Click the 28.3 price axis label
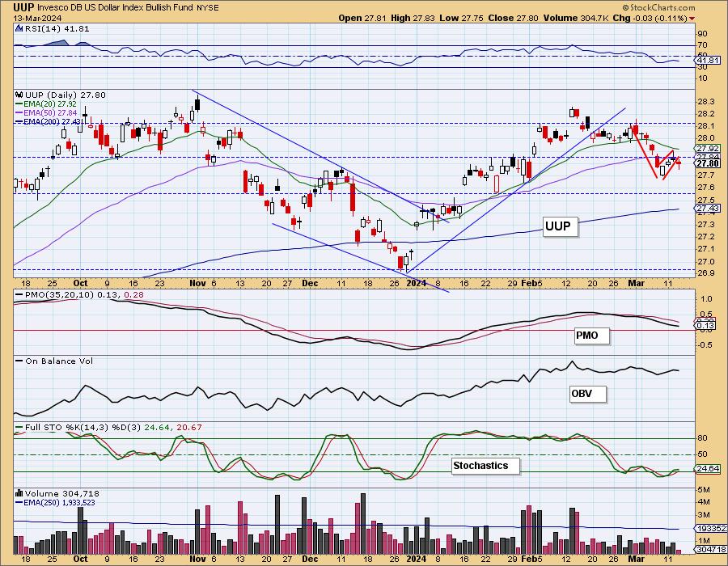The width and height of the screenshot is (728, 566). pyautogui.click(x=705, y=102)
